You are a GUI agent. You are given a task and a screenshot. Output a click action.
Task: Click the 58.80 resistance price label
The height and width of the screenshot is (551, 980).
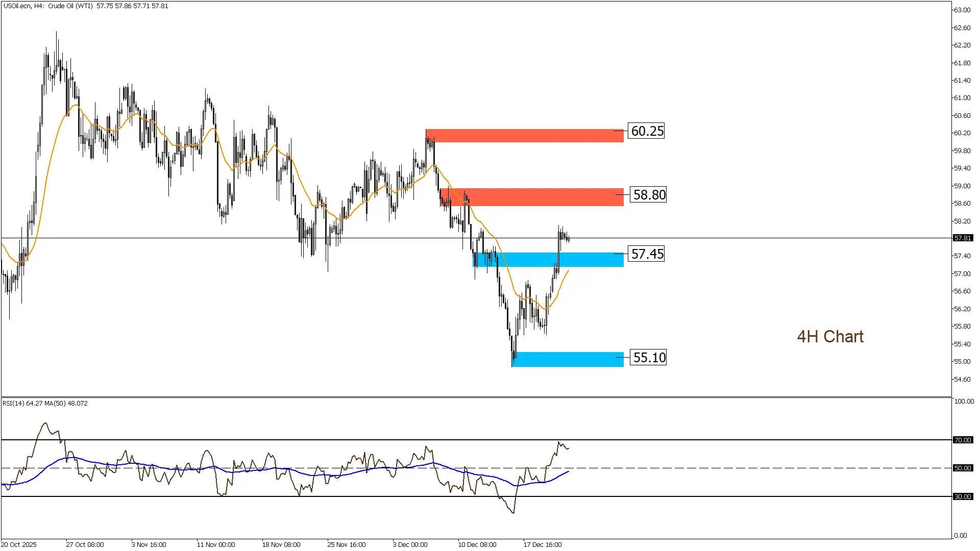(x=649, y=195)
